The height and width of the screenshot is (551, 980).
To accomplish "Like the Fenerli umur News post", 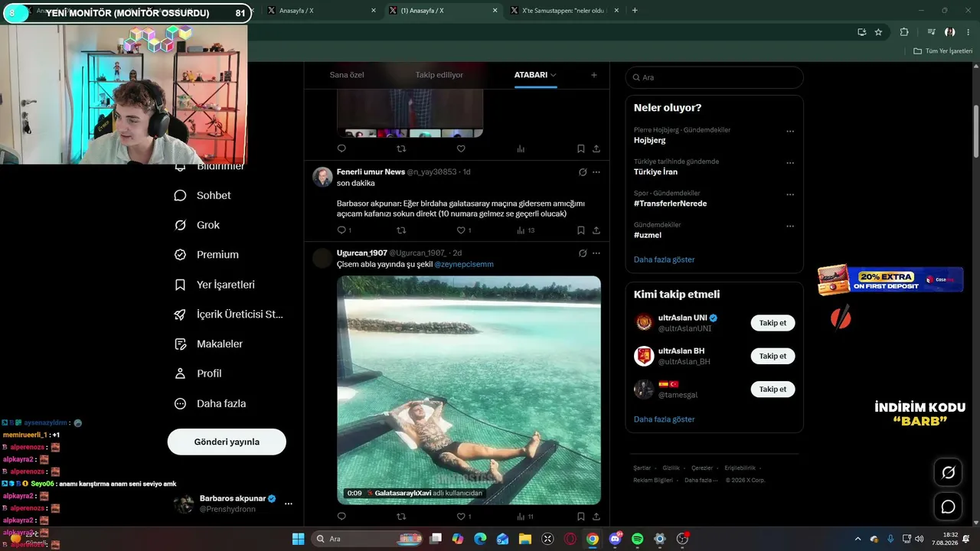I will tap(461, 230).
